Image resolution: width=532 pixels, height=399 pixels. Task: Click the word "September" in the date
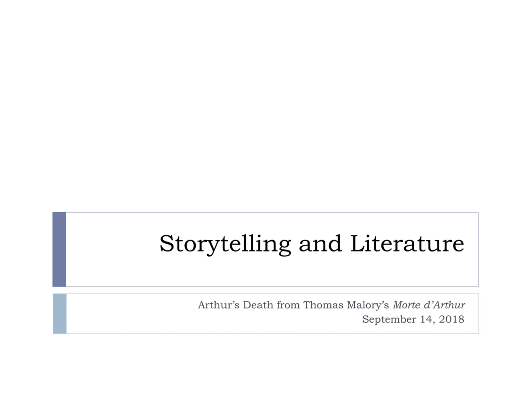tap(389, 320)
